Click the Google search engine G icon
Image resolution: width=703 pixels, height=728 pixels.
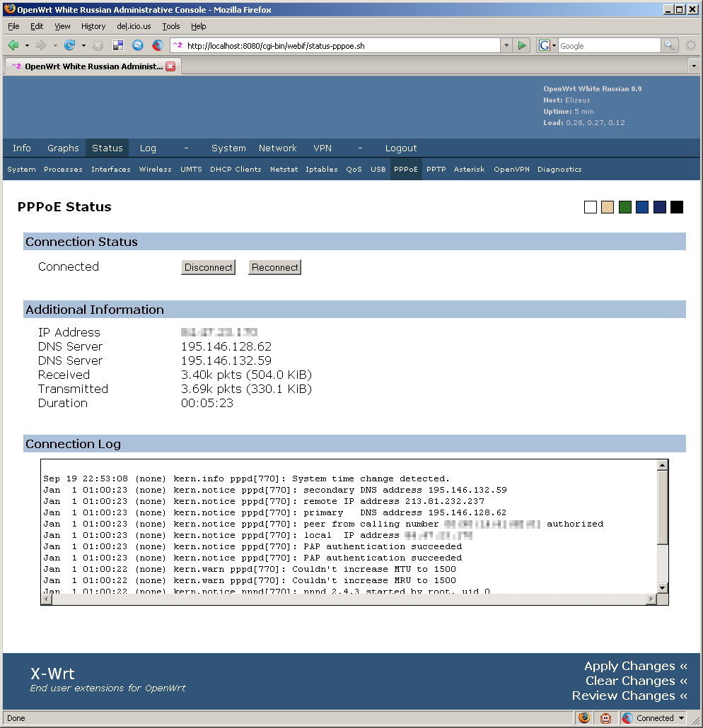coord(544,45)
